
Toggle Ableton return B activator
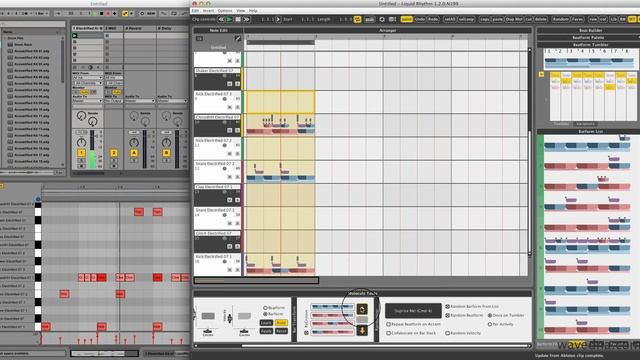pyautogui.click(x=166, y=153)
